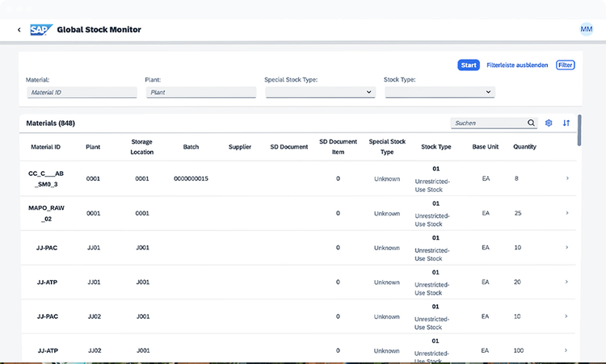Focus the Plant input field

click(x=201, y=92)
